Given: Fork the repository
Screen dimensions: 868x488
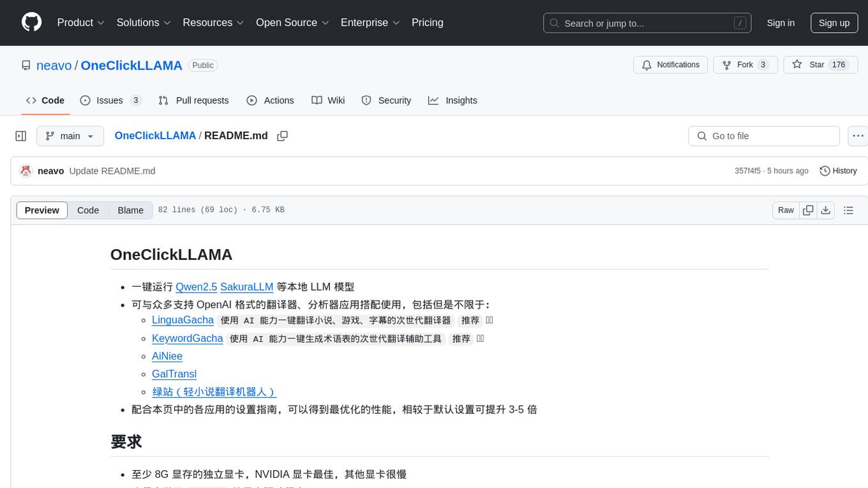Looking at the screenshot, I should tap(745, 65).
